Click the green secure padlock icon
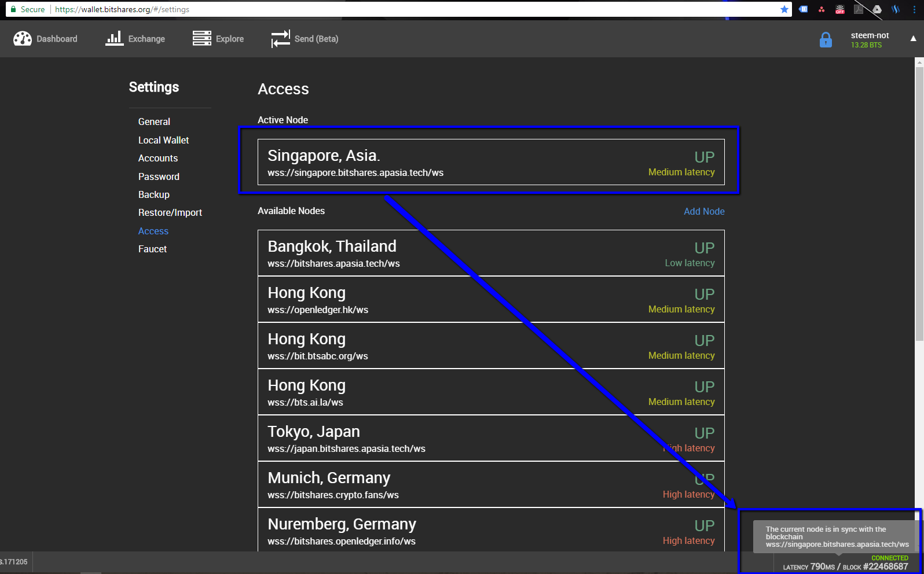Image resolution: width=924 pixels, height=574 pixels. [x=13, y=9]
